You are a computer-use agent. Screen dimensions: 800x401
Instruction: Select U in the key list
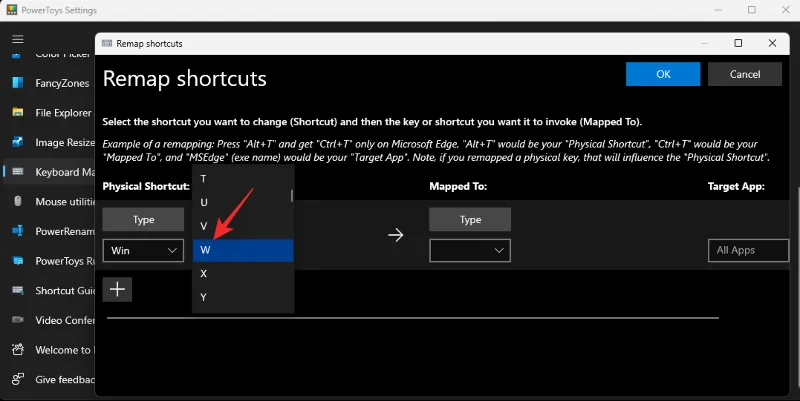243,203
